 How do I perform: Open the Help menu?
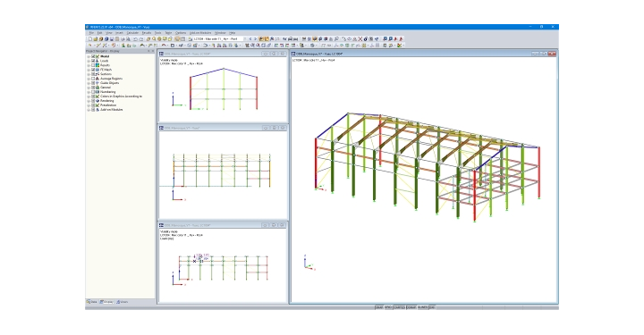232,32
